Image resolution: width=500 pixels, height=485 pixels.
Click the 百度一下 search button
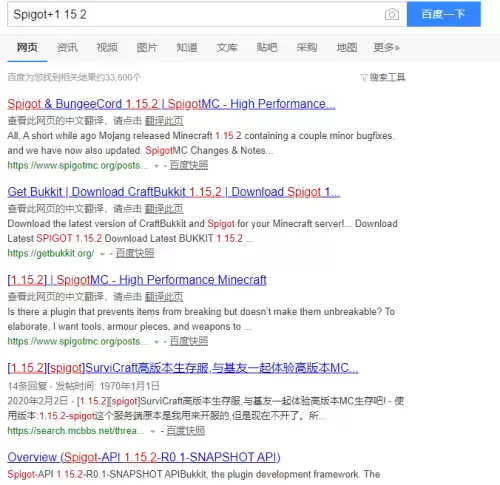pyautogui.click(x=444, y=14)
